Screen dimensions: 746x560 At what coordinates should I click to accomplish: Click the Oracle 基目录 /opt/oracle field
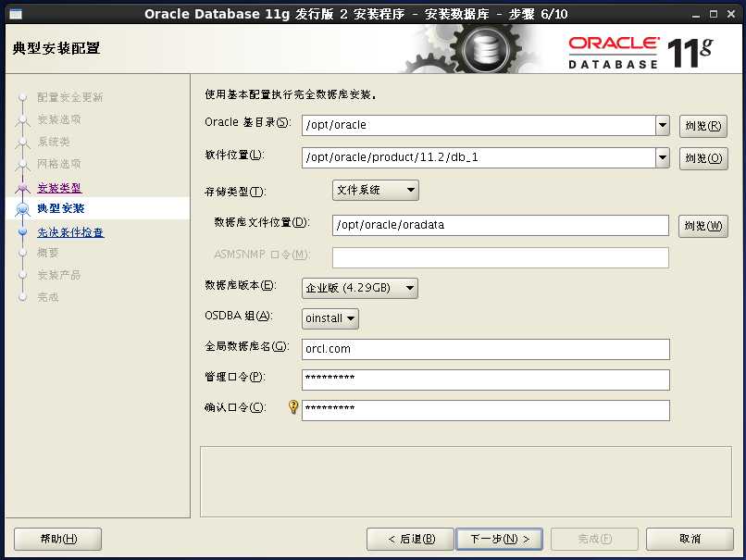[479, 126]
